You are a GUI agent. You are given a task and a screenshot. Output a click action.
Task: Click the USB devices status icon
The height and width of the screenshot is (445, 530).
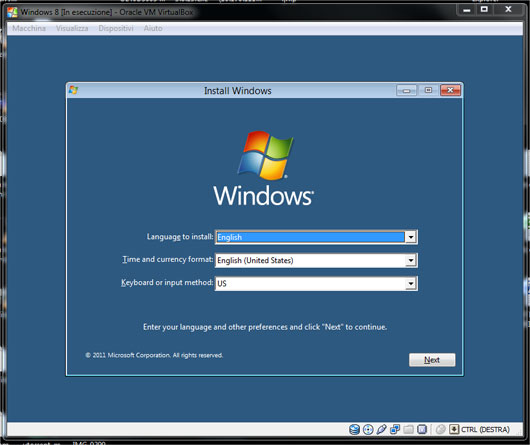tap(381, 429)
